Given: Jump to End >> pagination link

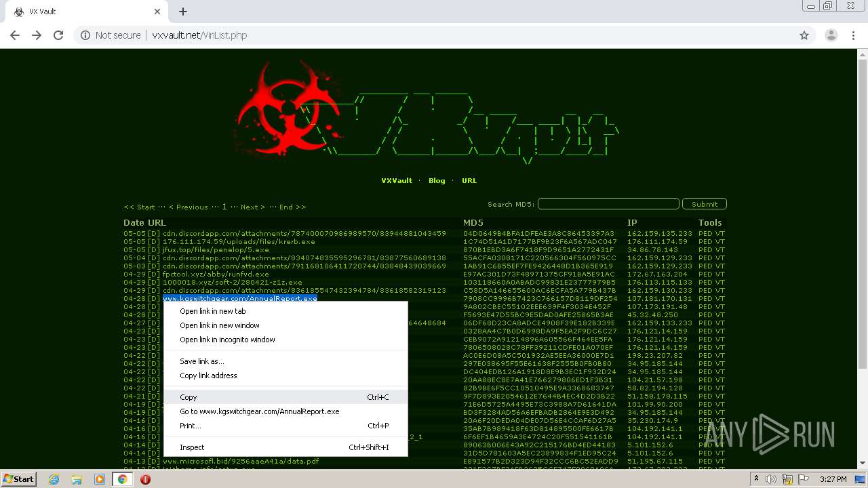Looking at the screenshot, I should [292, 207].
